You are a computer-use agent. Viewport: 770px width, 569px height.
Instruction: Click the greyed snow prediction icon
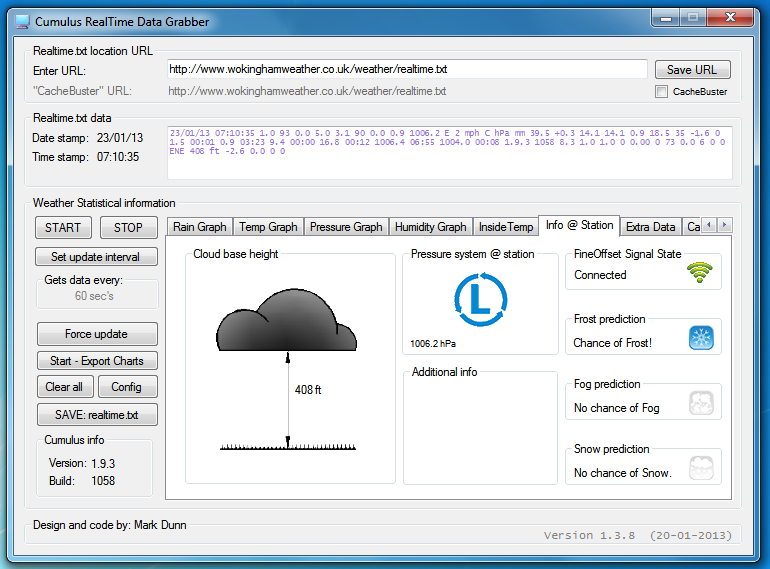pyautogui.click(x=701, y=468)
